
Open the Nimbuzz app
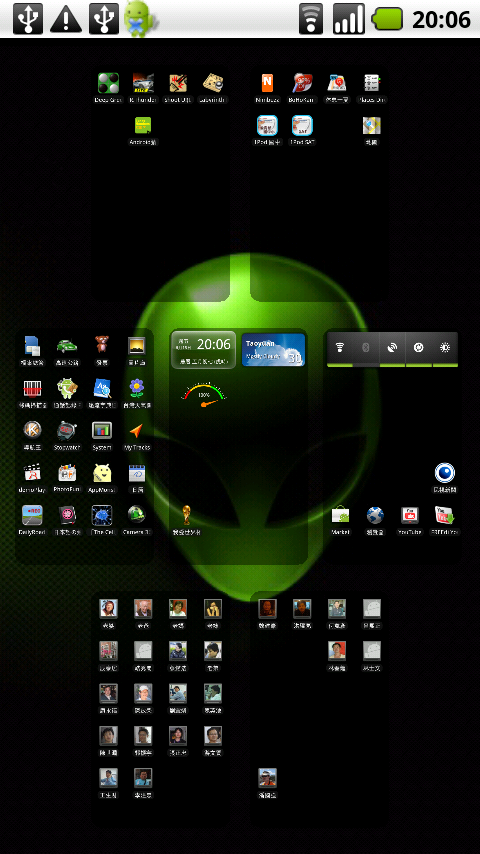click(x=267, y=83)
